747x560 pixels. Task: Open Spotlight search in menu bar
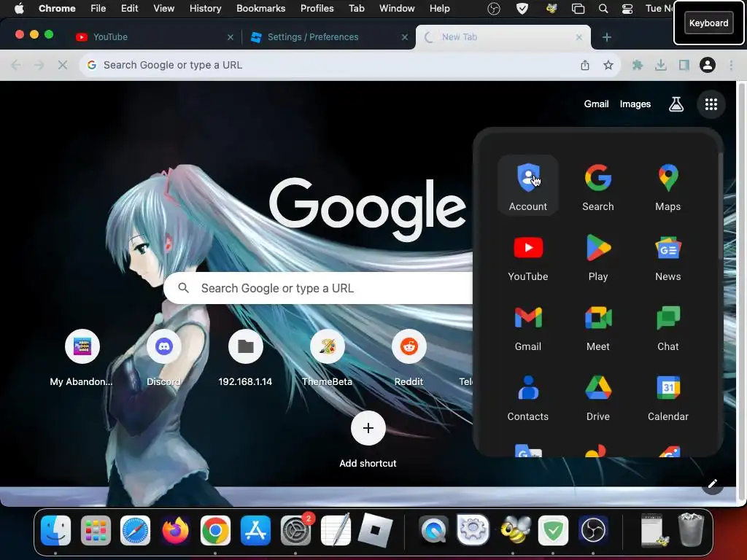[603, 9]
